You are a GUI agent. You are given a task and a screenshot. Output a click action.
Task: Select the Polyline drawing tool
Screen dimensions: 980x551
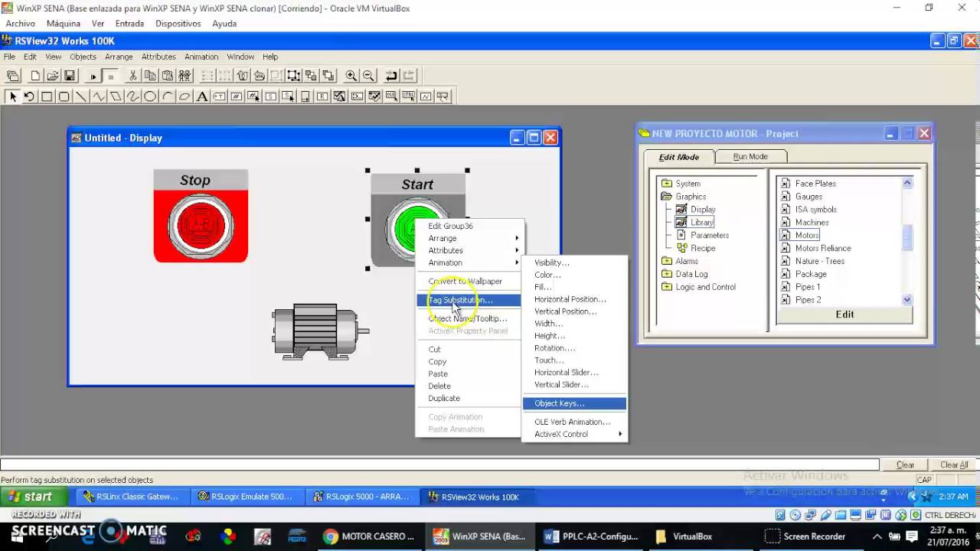99,96
